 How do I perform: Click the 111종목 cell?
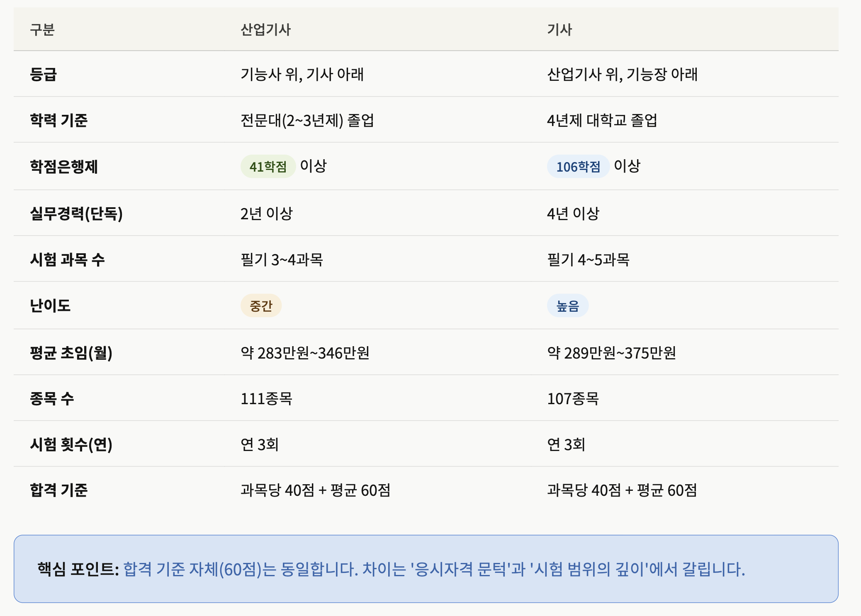(x=266, y=398)
